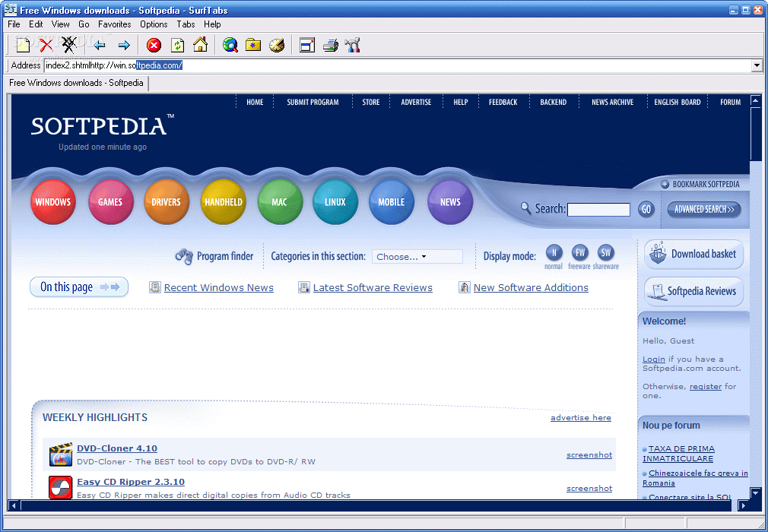Click in the Softpedia Search input field
Image resolution: width=768 pixels, height=532 pixels.
598,210
